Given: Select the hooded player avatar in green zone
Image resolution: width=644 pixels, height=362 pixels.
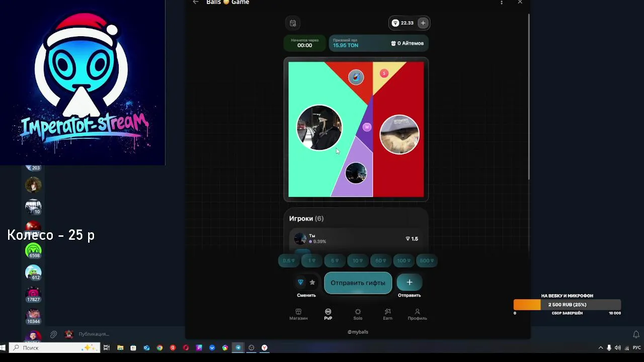Looking at the screenshot, I should point(319,128).
